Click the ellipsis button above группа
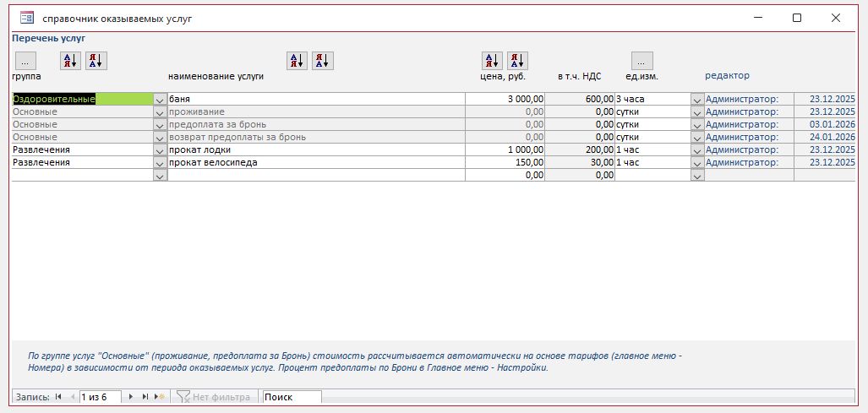This screenshot has width=868, height=413. [x=26, y=61]
